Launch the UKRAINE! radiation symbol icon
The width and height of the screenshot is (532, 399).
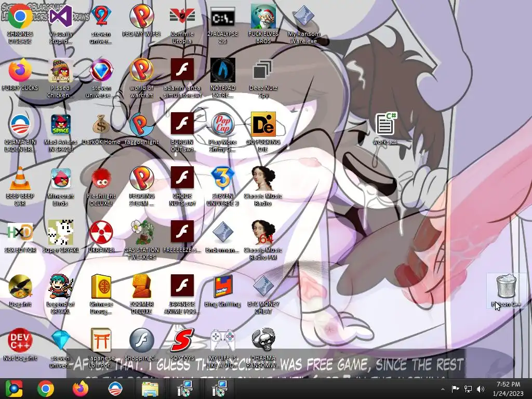[101, 237]
